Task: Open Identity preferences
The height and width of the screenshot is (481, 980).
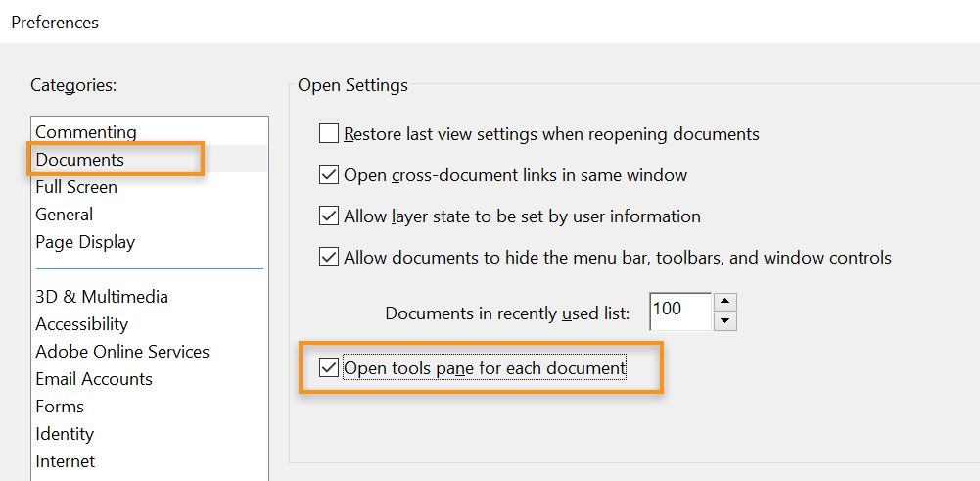Action: [65, 434]
